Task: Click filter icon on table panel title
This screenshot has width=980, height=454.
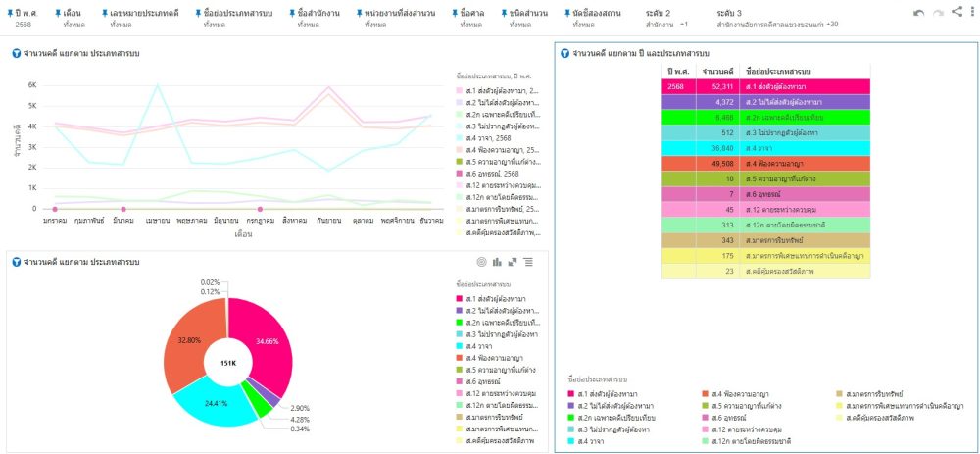Action: pyautogui.click(x=564, y=53)
